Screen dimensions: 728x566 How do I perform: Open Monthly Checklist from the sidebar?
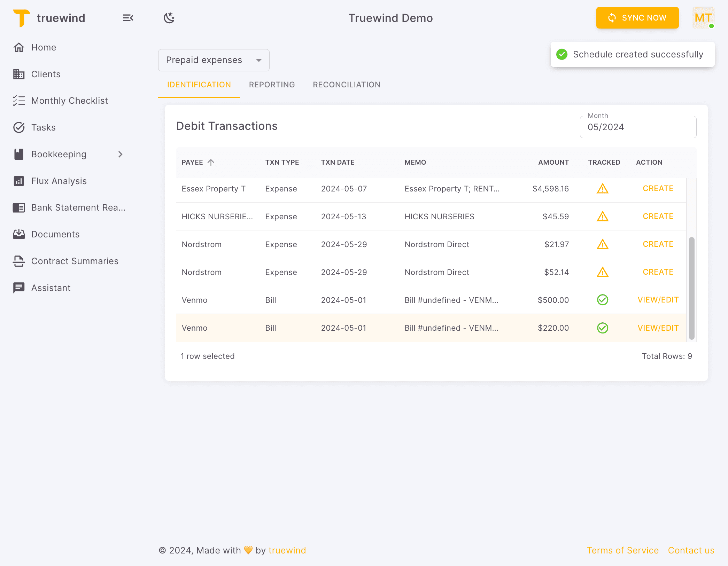click(69, 101)
